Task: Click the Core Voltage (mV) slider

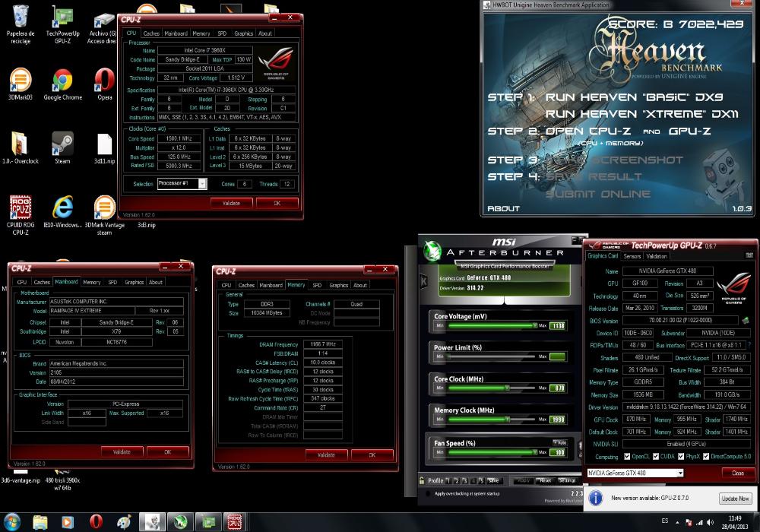Action: pyautogui.click(x=493, y=325)
